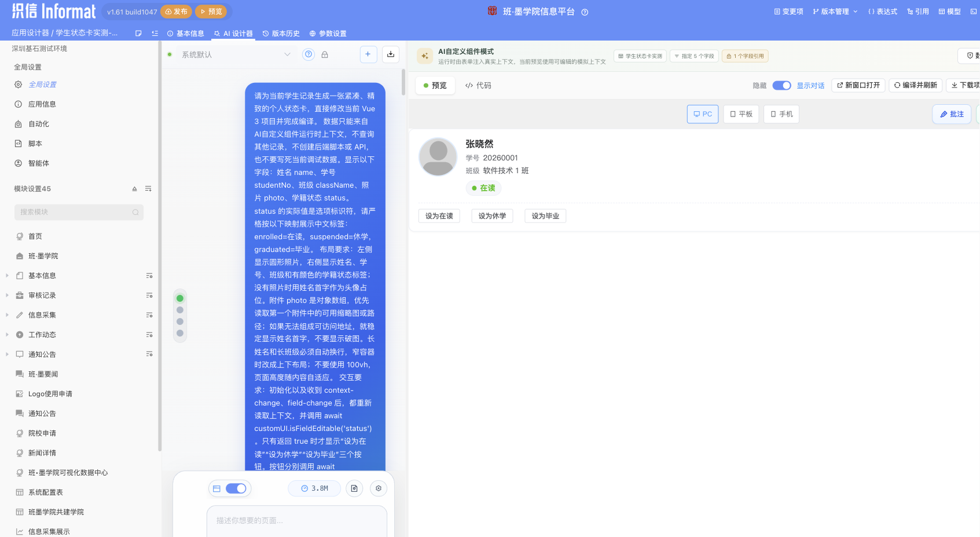Click the 搜索模块 search field
Image resolution: width=980 pixels, height=537 pixels.
point(79,212)
